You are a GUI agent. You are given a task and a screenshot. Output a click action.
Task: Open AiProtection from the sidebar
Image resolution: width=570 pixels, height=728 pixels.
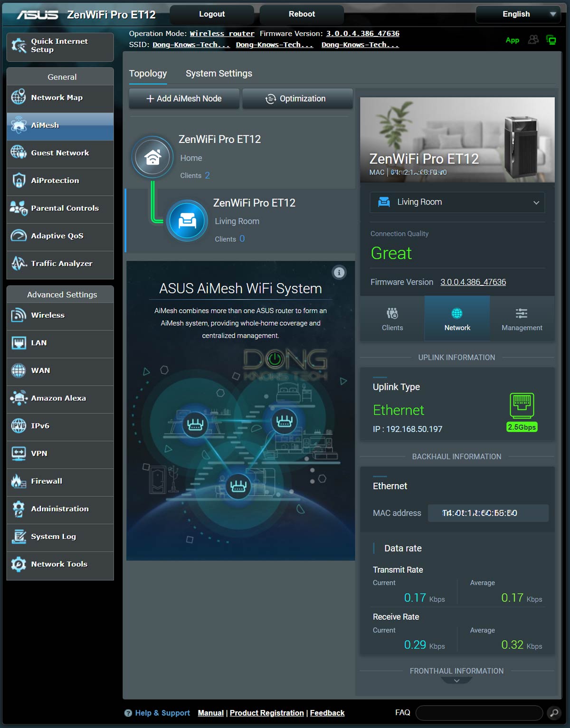tap(55, 180)
